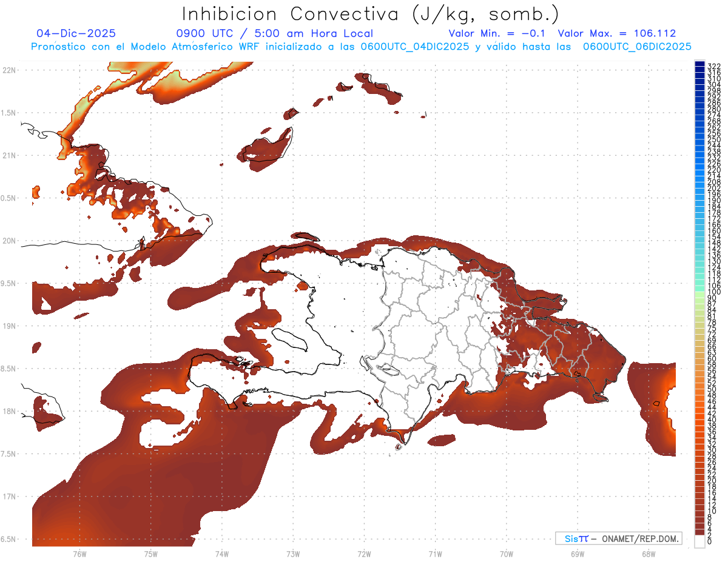Click the "68W" longitude label
The width and height of the screenshot is (728, 562).
click(x=649, y=553)
